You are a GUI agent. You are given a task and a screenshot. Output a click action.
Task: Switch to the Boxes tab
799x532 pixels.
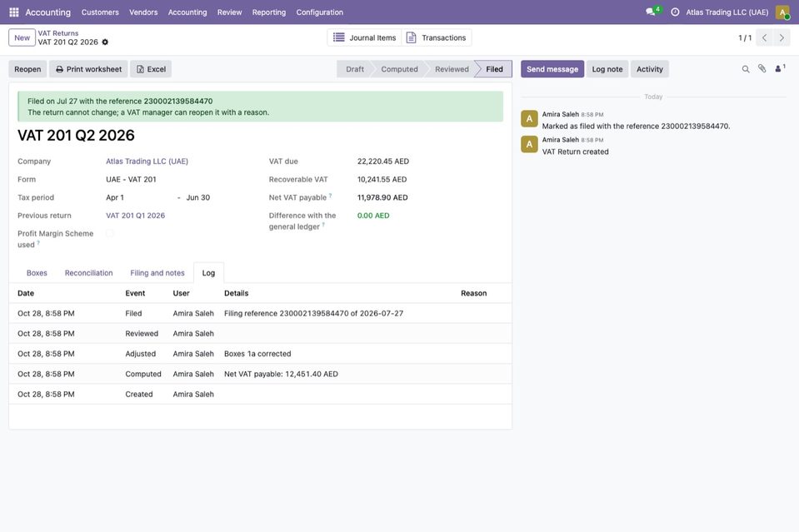(x=37, y=273)
